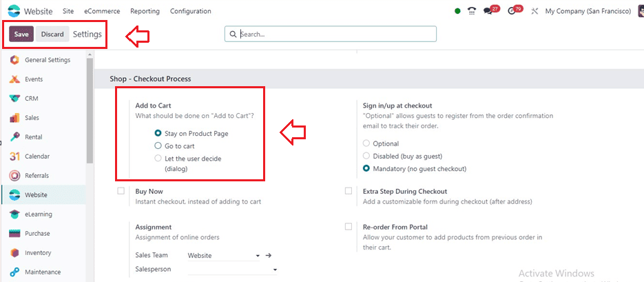Open the eCommerce menu

101,11
